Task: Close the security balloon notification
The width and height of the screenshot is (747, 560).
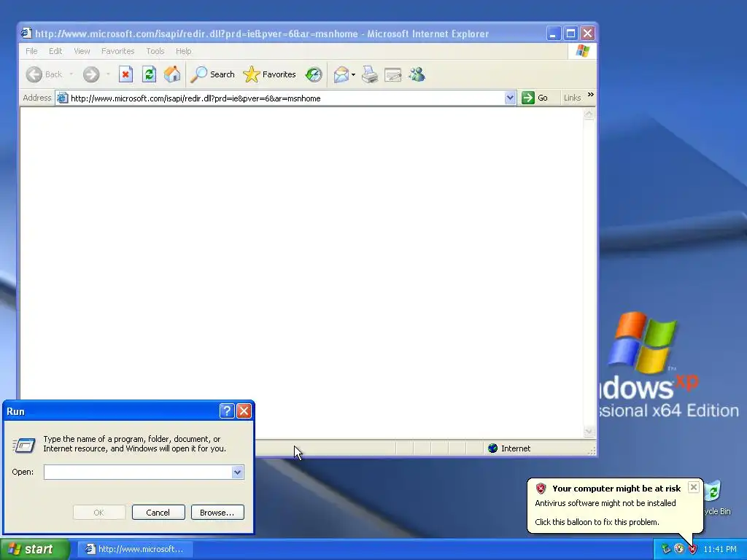Action: 694,486
